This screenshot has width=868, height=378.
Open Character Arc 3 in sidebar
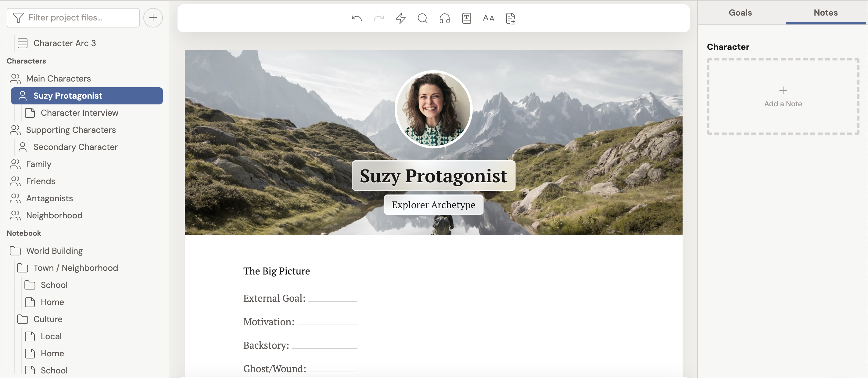pos(65,43)
